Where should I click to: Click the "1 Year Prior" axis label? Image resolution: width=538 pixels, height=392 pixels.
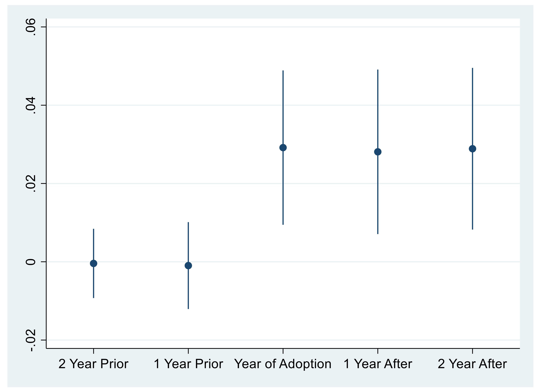(x=188, y=364)
